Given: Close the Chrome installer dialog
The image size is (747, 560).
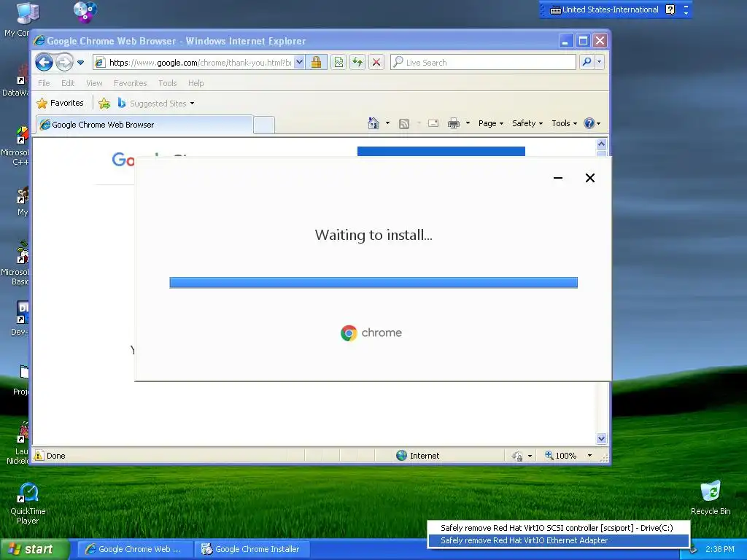Looking at the screenshot, I should pyautogui.click(x=589, y=178).
